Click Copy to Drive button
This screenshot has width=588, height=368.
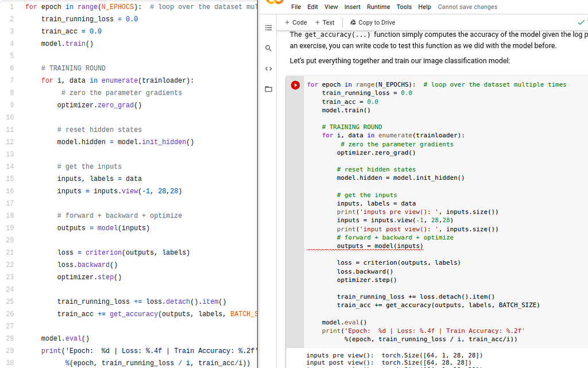[372, 22]
